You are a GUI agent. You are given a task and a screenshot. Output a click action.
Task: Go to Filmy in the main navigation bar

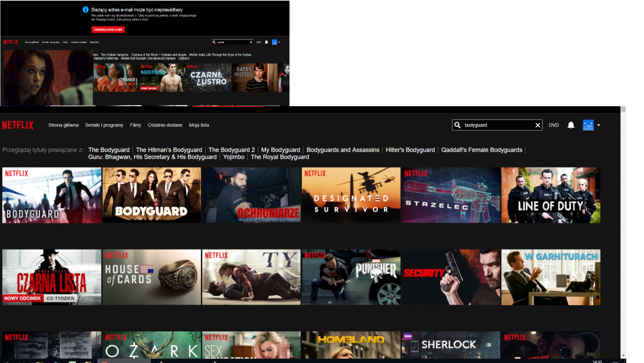[x=135, y=125]
